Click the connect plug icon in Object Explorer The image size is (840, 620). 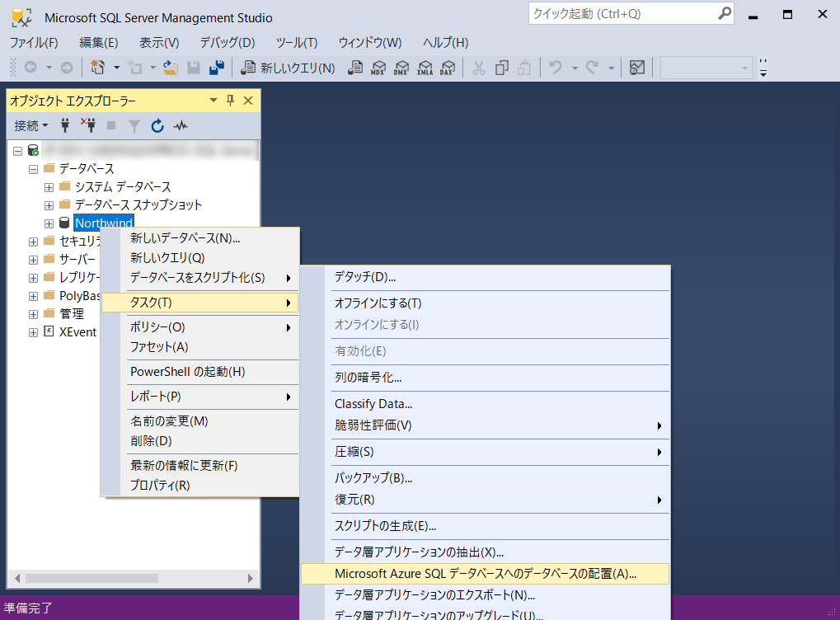click(65, 125)
